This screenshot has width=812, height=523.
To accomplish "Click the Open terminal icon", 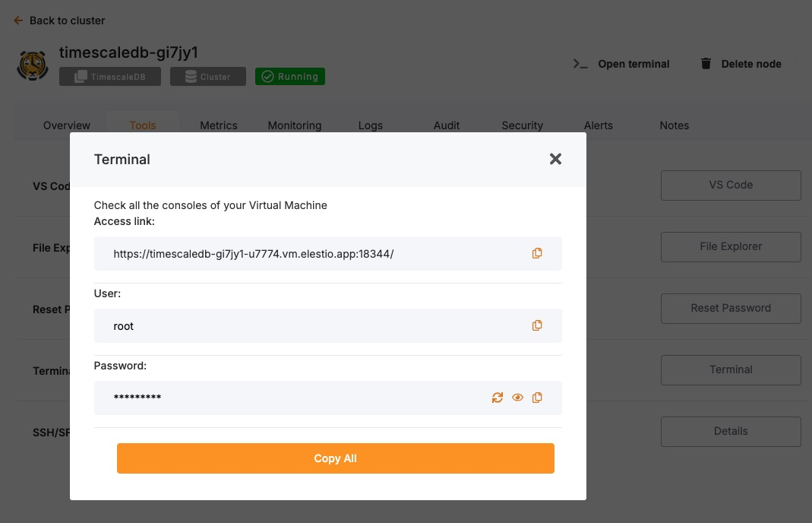I will coord(580,64).
